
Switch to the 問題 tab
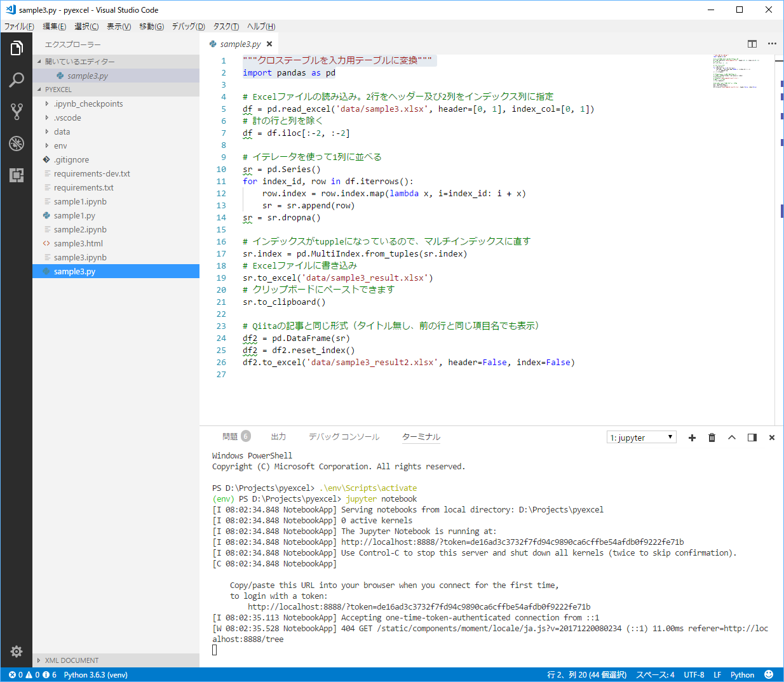[230, 437]
